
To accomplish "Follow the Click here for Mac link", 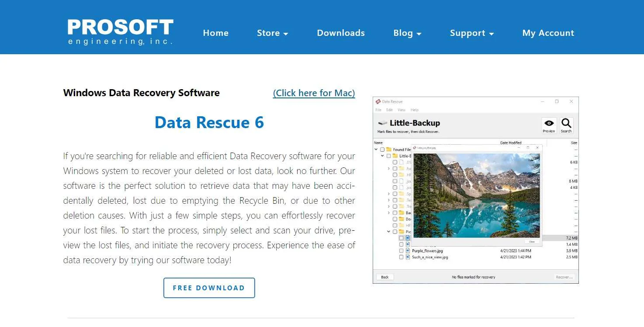I will 314,93.
